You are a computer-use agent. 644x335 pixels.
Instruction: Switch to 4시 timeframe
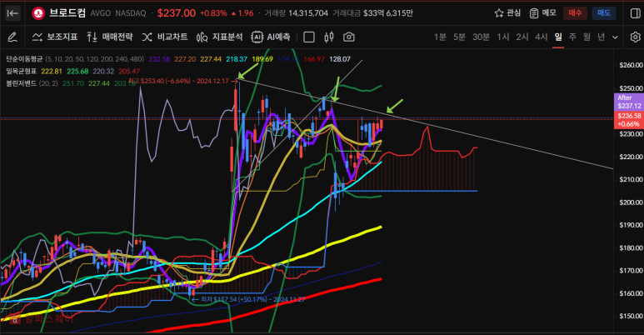click(x=542, y=37)
